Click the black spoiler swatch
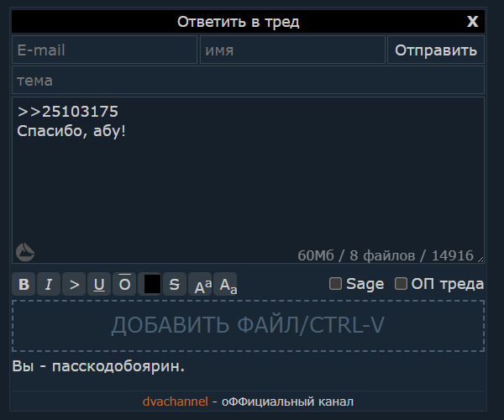Image resolution: width=504 pixels, height=420 pixels. click(151, 284)
